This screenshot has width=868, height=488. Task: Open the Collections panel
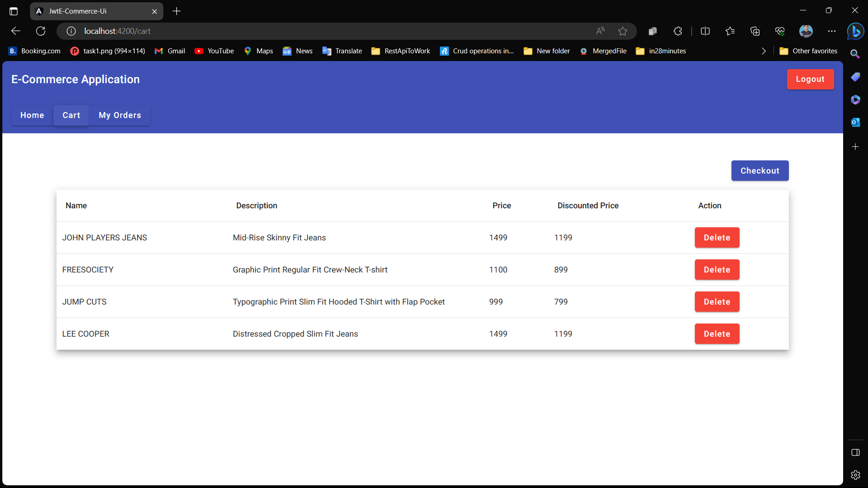tap(755, 31)
